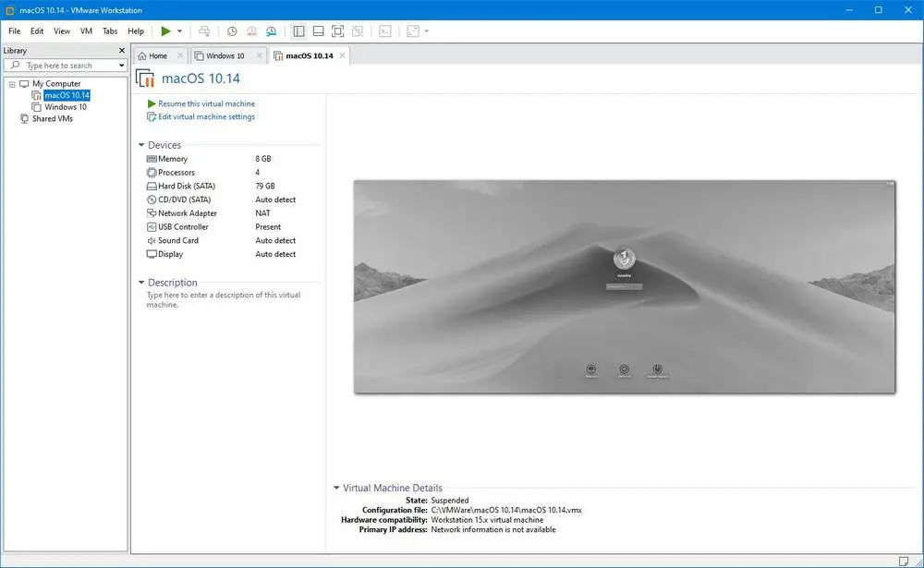
Task: Select Shared VMs in library
Action: pos(53,119)
